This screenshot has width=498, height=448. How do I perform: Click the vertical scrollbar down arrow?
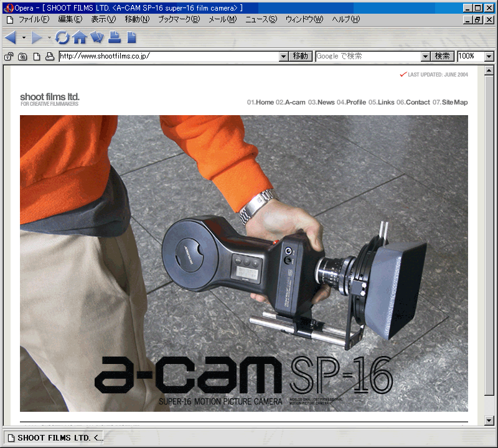pyautogui.click(x=489, y=421)
